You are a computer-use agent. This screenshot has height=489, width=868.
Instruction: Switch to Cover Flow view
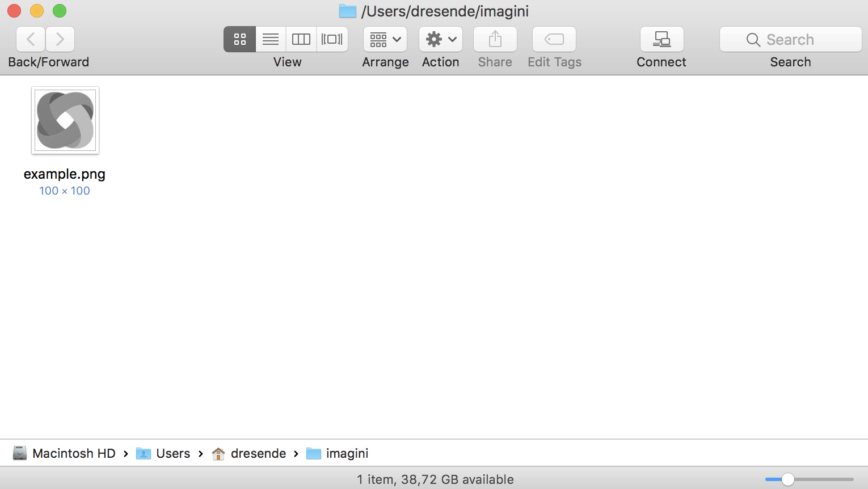[332, 39]
